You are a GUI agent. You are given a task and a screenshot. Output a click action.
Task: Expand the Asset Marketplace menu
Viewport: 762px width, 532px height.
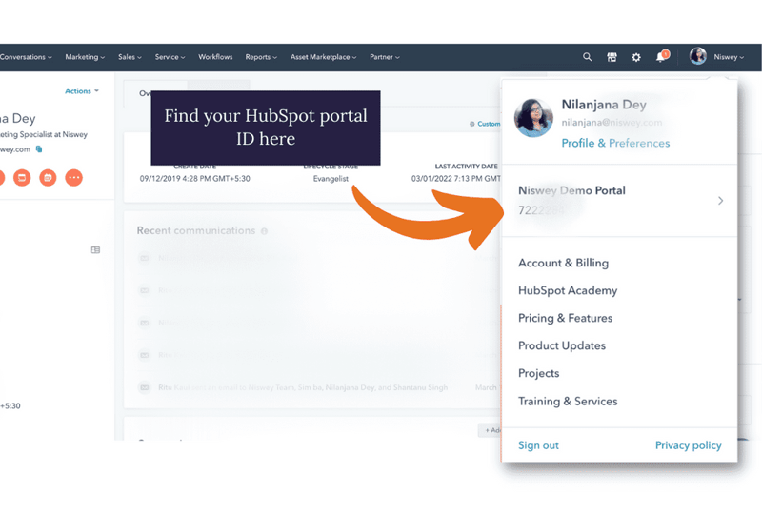coord(323,57)
